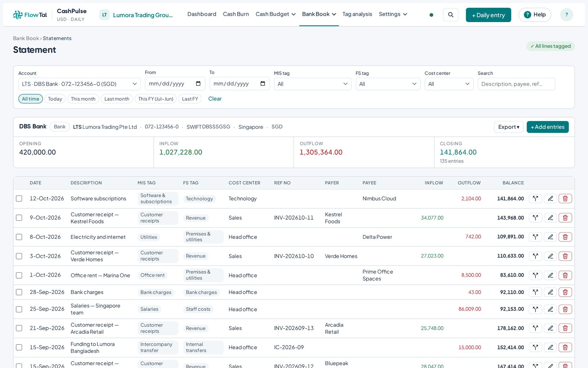Screen dimensions: 588x368
Task: Click the round question mark avatar icon
Action: (566, 15)
